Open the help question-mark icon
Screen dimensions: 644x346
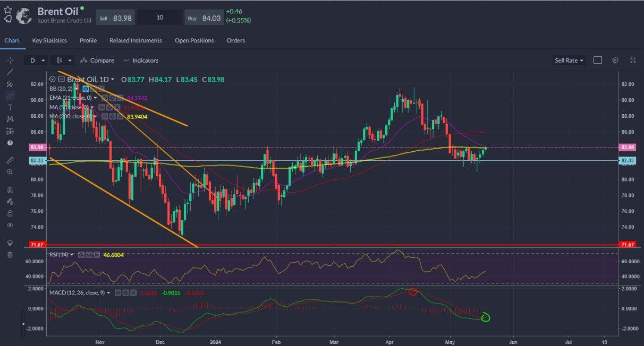(x=10, y=143)
